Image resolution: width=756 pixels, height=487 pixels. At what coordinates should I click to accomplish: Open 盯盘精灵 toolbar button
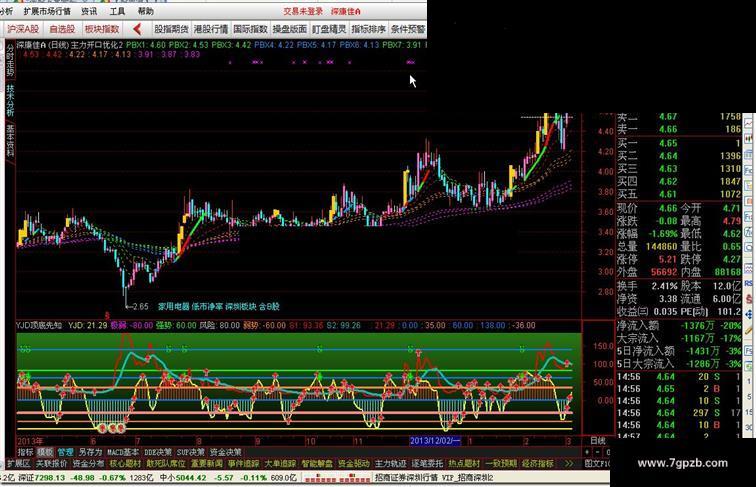[x=329, y=29]
